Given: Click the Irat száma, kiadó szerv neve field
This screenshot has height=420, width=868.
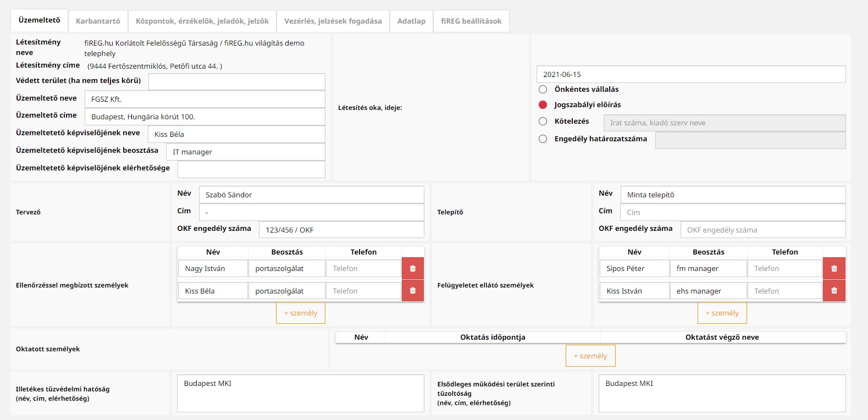Looking at the screenshot, I should click(725, 123).
